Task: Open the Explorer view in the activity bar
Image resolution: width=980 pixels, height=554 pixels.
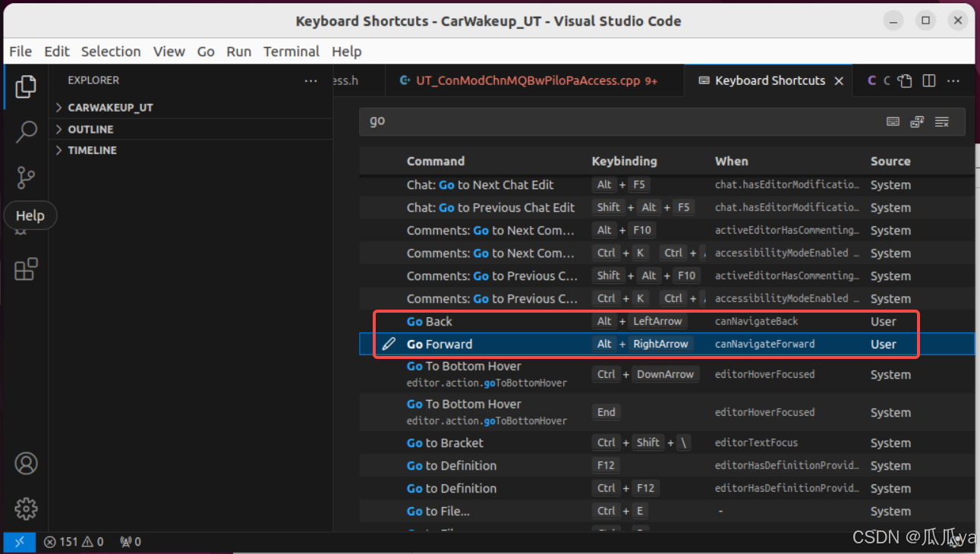Action: [x=26, y=87]
